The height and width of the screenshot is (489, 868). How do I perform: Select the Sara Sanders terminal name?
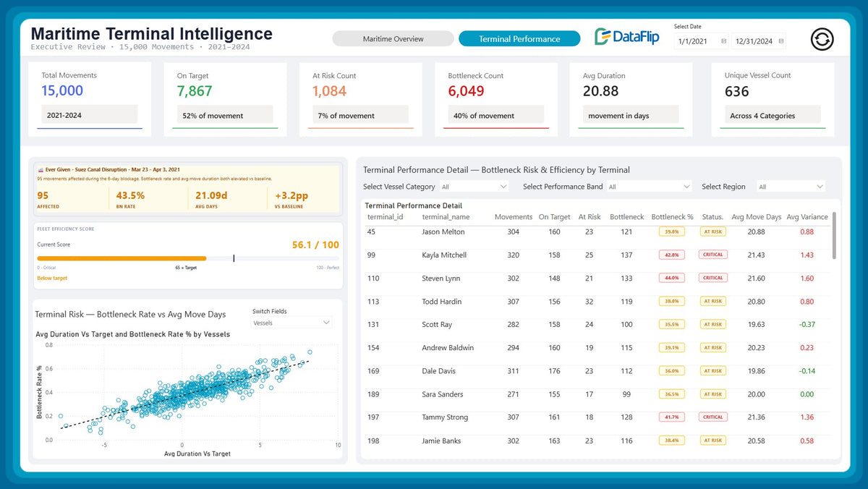click(442, 394)
